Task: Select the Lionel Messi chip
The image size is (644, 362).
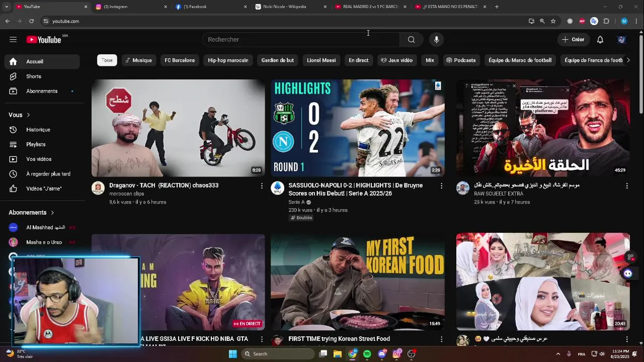Action: (x=321, y=60)
